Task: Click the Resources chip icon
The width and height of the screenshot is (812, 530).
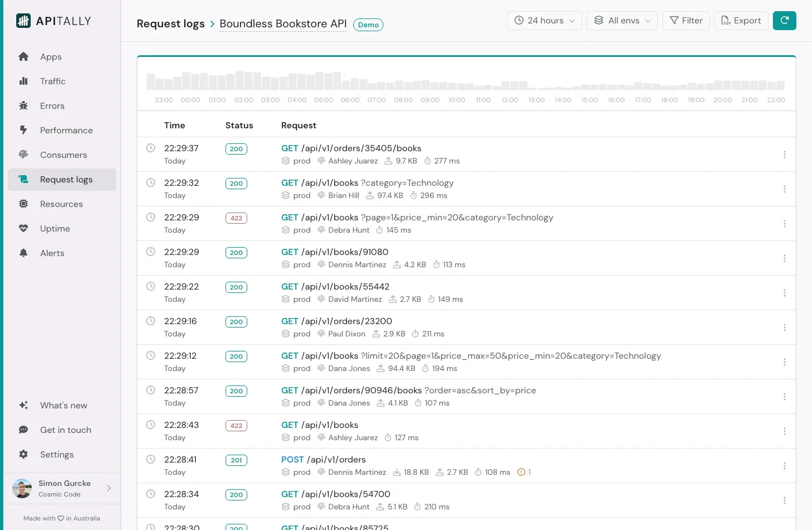Action: point(23,204)
